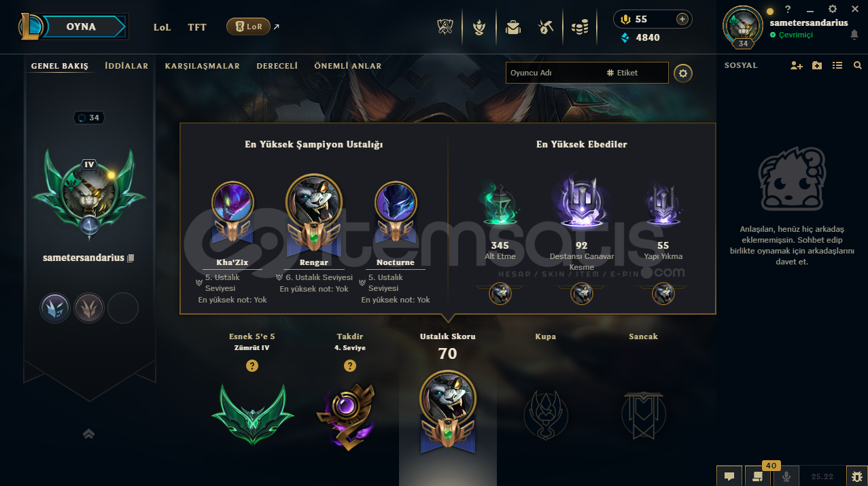Click the plus button to buy RP
The height and width of the screenshot is (486, 868).
pos(682,19)
